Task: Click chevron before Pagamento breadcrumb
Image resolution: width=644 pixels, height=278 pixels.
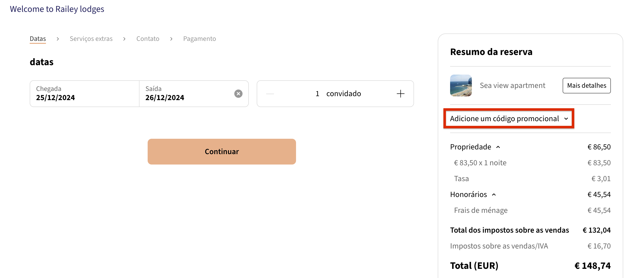Action: point(171,39)
